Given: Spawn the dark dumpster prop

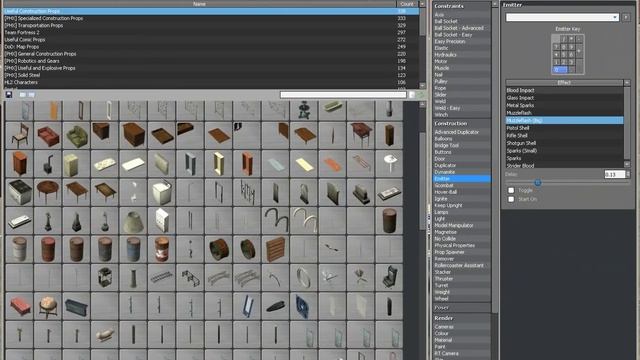Looking at the screenshot, I should coord(76,306).
